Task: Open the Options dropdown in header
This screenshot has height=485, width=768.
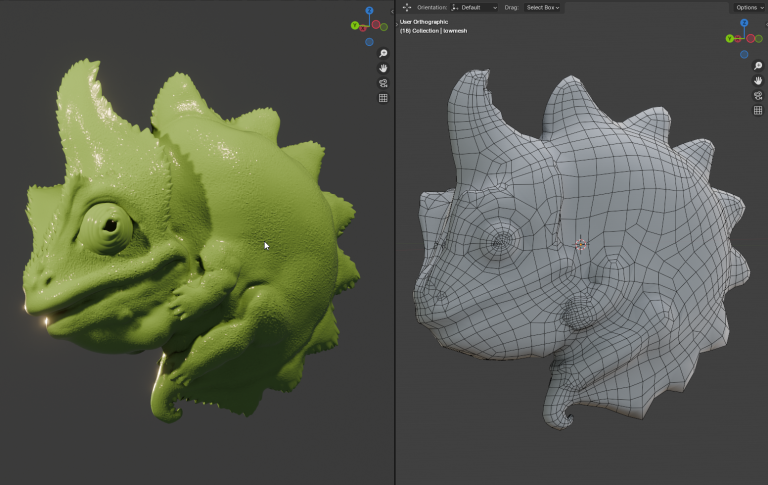Action: pos(749,7)
